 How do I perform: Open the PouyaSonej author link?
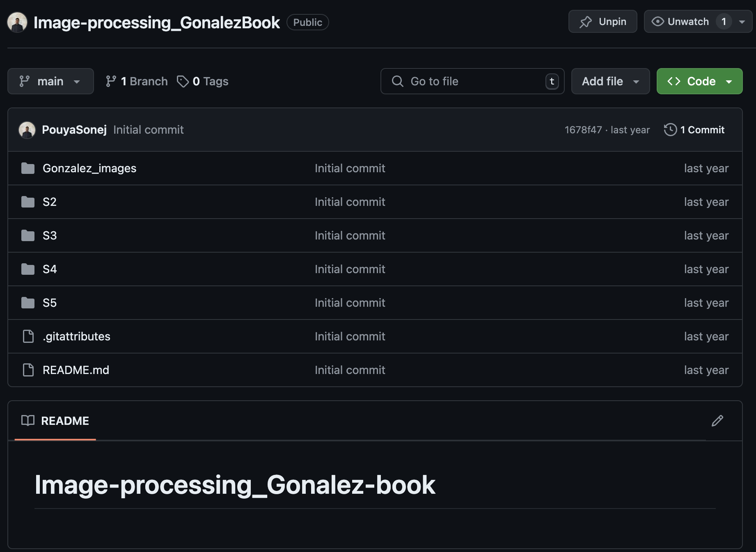[x=74, y=130]
